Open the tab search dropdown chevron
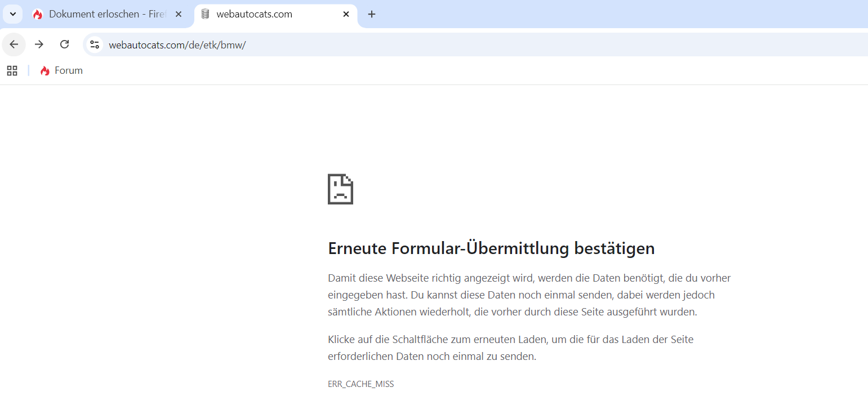Image resolution: width=868 pixels, height=414 pixels. [13, 14]
